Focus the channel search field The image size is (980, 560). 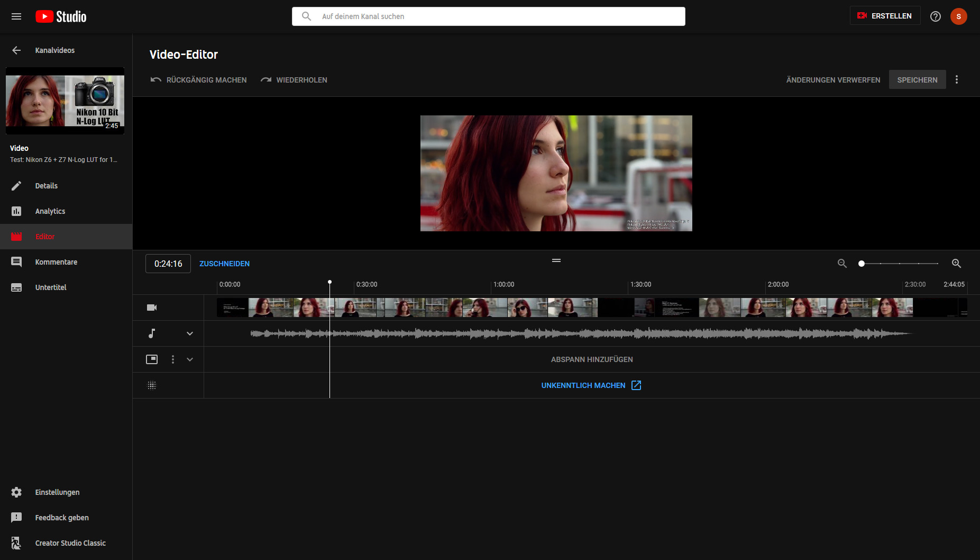pos(488,16)
